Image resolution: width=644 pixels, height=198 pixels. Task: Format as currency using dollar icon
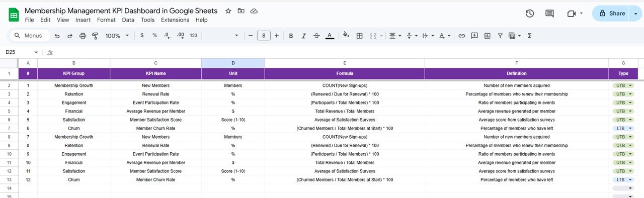(142, 36)
